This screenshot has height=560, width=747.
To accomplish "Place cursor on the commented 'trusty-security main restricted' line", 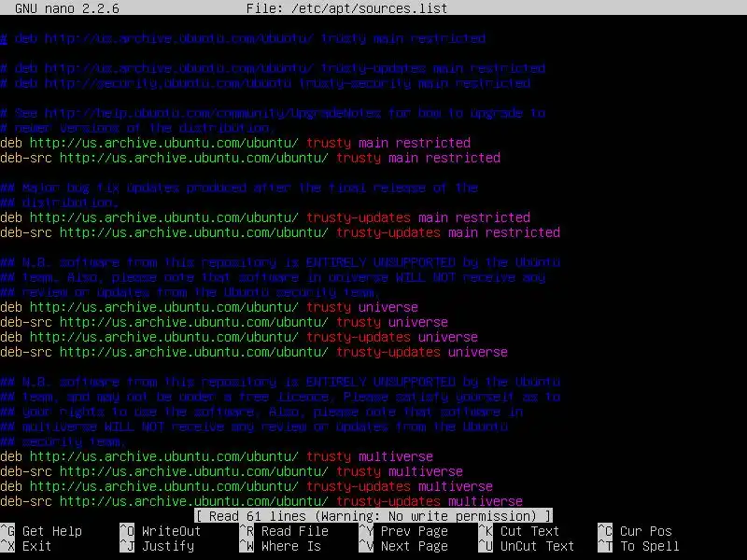I will tap(265, 83).
